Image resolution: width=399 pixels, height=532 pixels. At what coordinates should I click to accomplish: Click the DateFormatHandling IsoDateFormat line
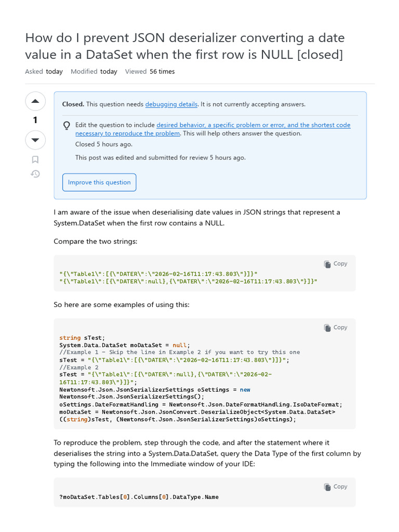pyautogui.click(x=201, y=404)
